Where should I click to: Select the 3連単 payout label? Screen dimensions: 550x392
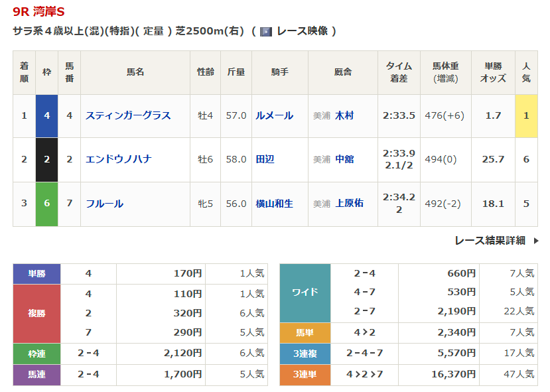305,375
